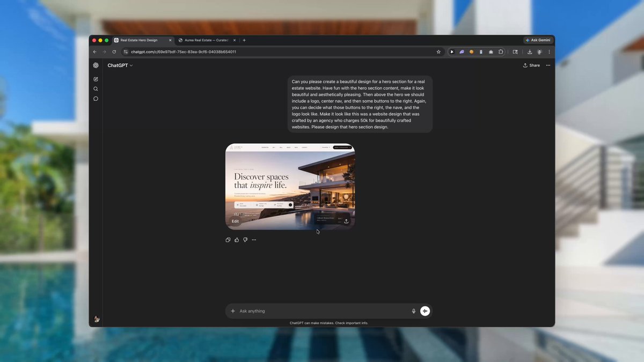Click the ChatGPT logo in the sidebar
The height and width of the screenshot is (362, 644).
tap(96, 65)
